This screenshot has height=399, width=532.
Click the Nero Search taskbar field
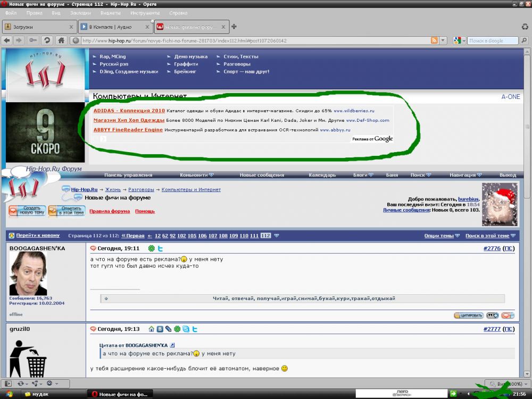pos(402,394)
